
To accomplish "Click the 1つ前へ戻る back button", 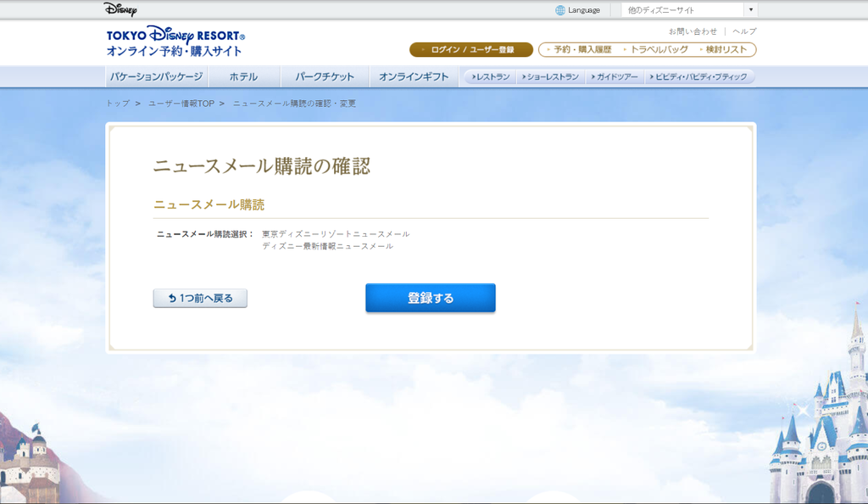I will click(x=200, y=299).
